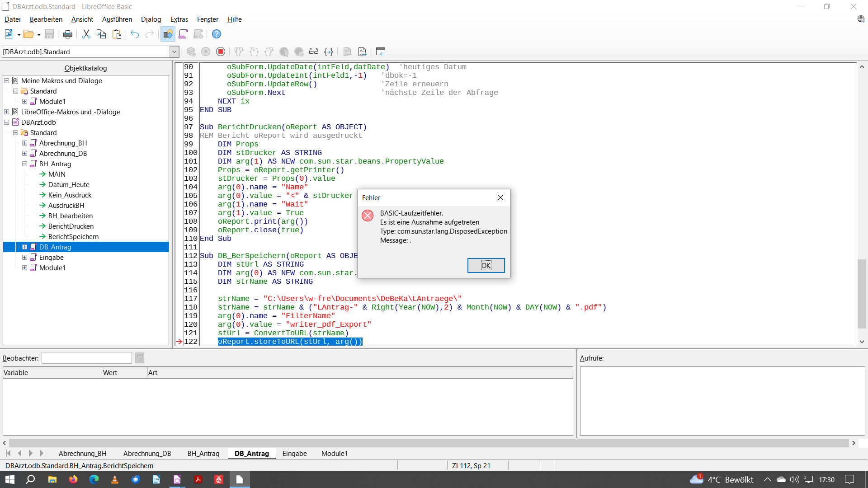This screenshot has height=488, width=868.
Task: Collapse the BH_Antrag module node
Action: pyautogui.click(x=25, y=164)
